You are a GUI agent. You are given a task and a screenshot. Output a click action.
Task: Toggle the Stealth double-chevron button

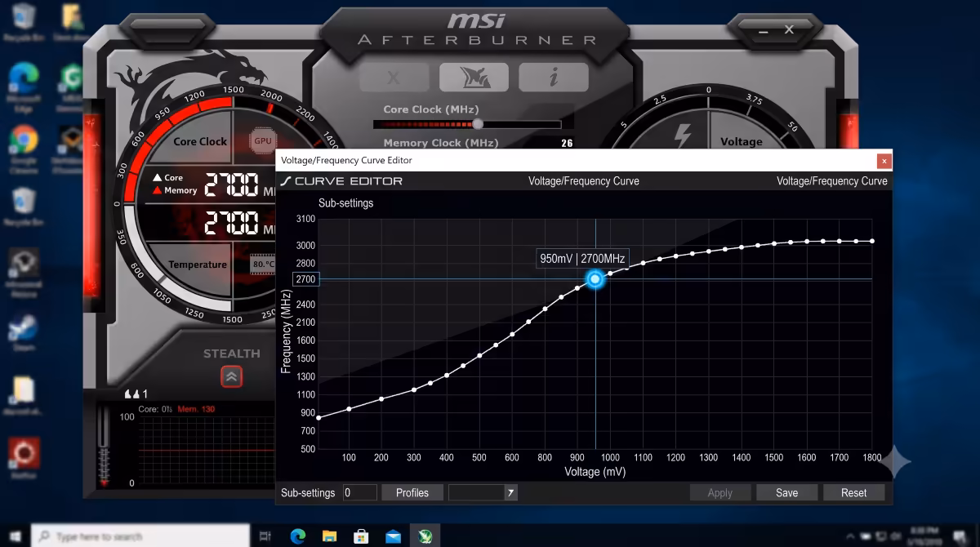[231, 376]
